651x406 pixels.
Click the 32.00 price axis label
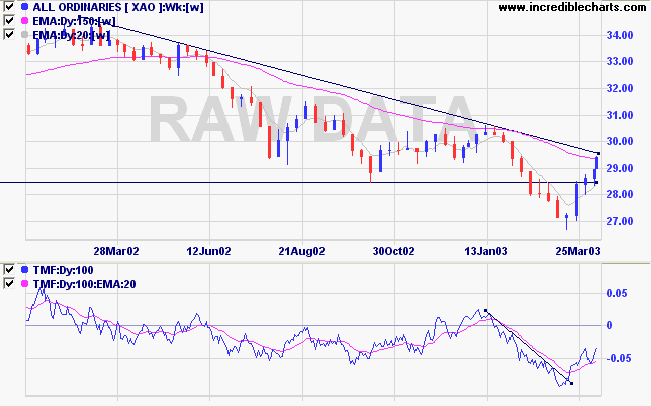620,88
